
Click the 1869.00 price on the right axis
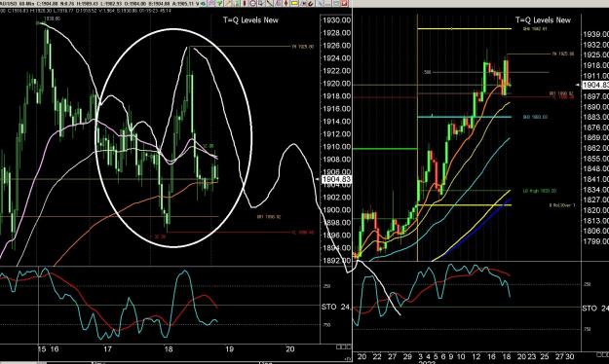point(595,138)
